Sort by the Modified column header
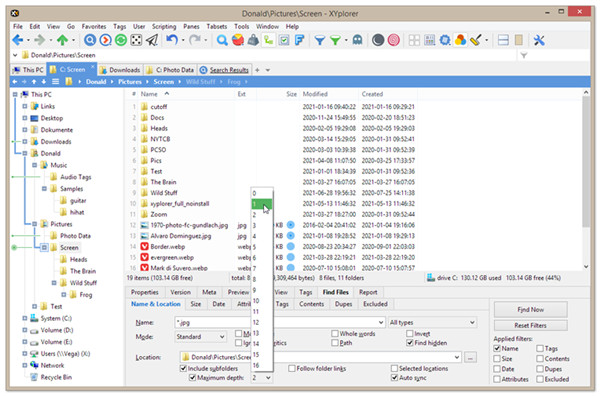Screen dimensions: 600x396 [315, 94]
